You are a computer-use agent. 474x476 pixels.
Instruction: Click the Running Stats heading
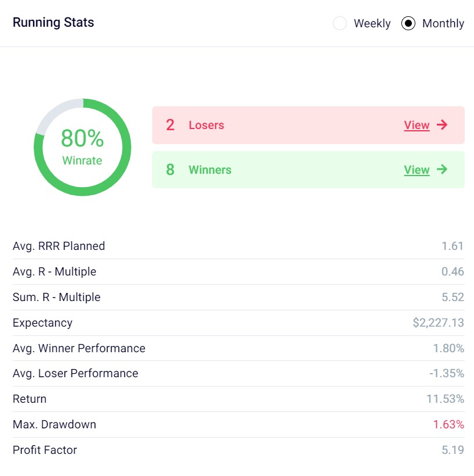tap(53, 23)
